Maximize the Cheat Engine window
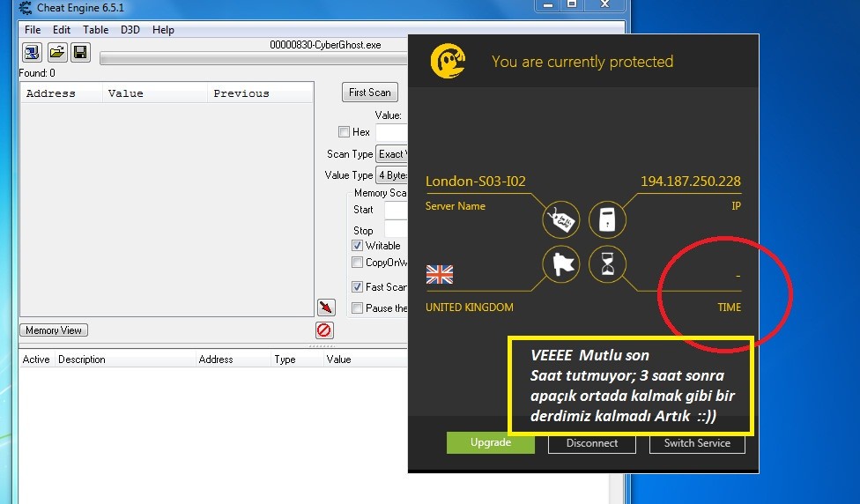 [572, 5]
